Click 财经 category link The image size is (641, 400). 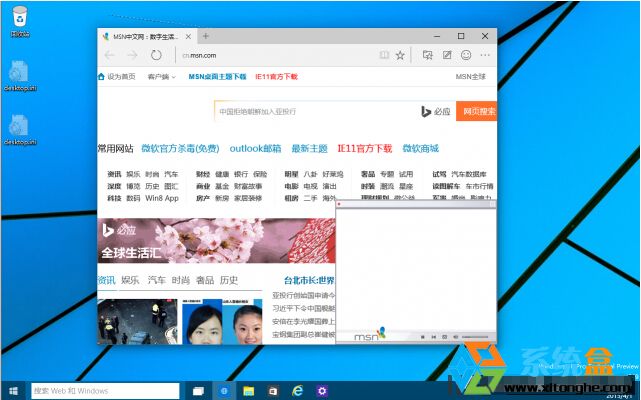point(203,174)
